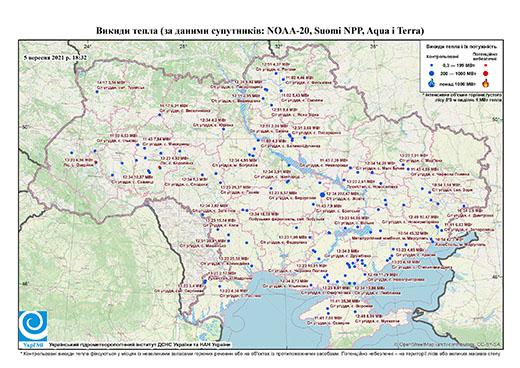
Task: Click the footnote below the map
Action: click(x=260, y=353)
